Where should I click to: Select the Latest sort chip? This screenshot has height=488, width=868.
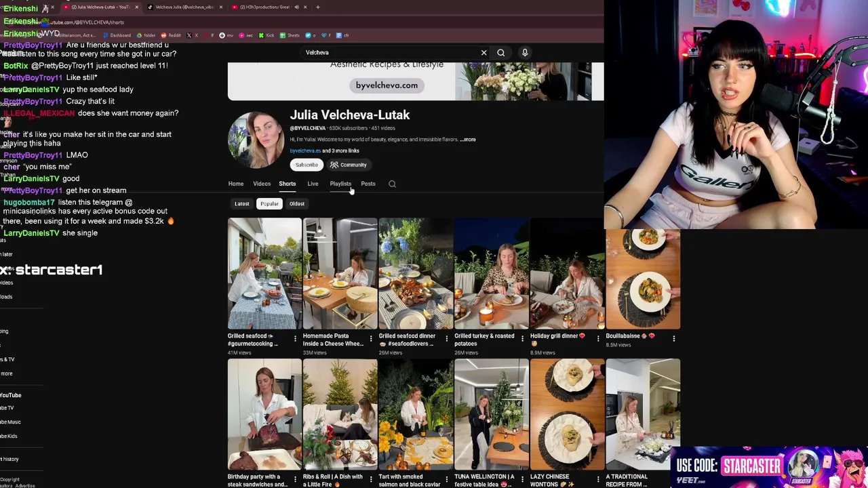coord(241,203)
